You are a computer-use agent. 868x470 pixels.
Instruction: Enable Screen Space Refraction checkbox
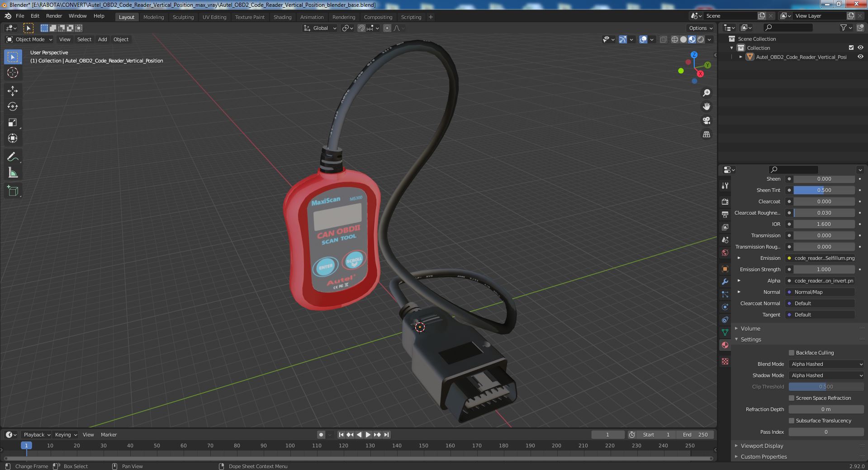[792, 398]
